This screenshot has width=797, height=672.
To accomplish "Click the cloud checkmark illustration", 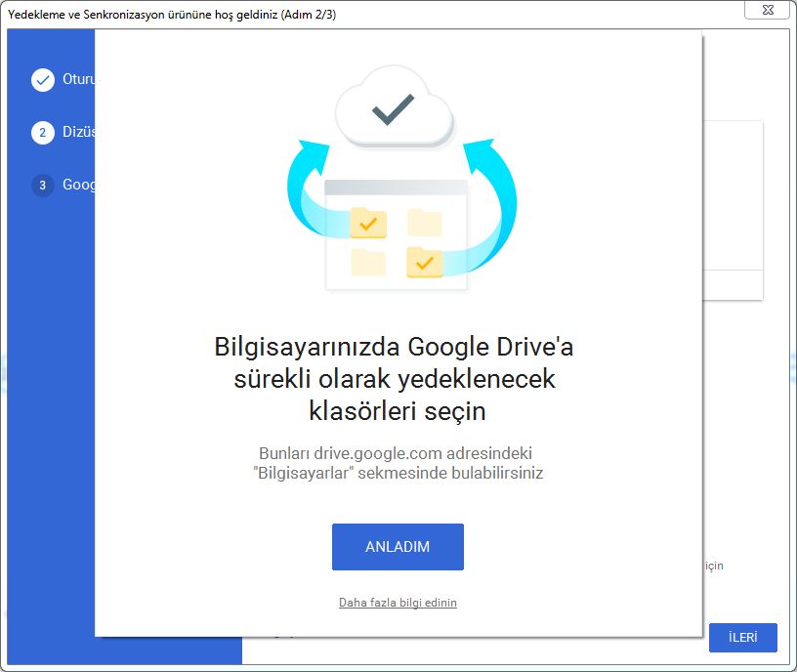I will (x=394, y=107).
